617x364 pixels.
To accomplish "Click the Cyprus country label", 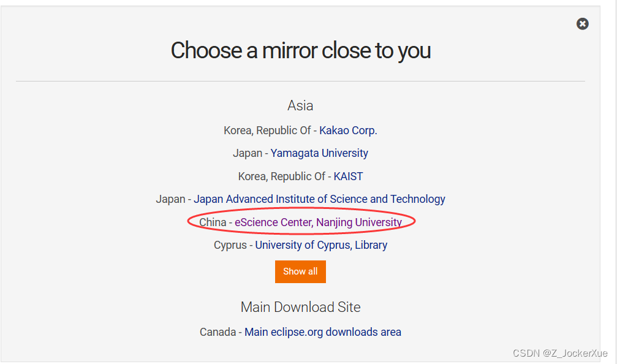I will tap(230, 245).
